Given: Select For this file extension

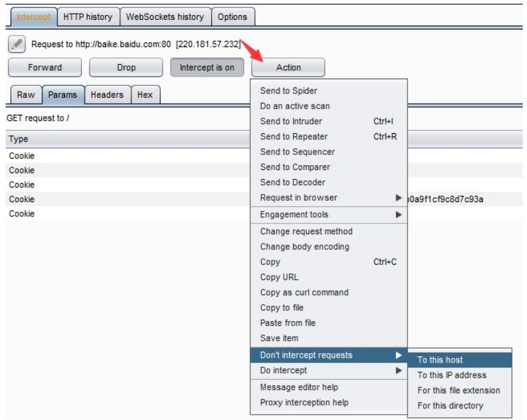Looking at the screenshot, I should coord(460,391).
